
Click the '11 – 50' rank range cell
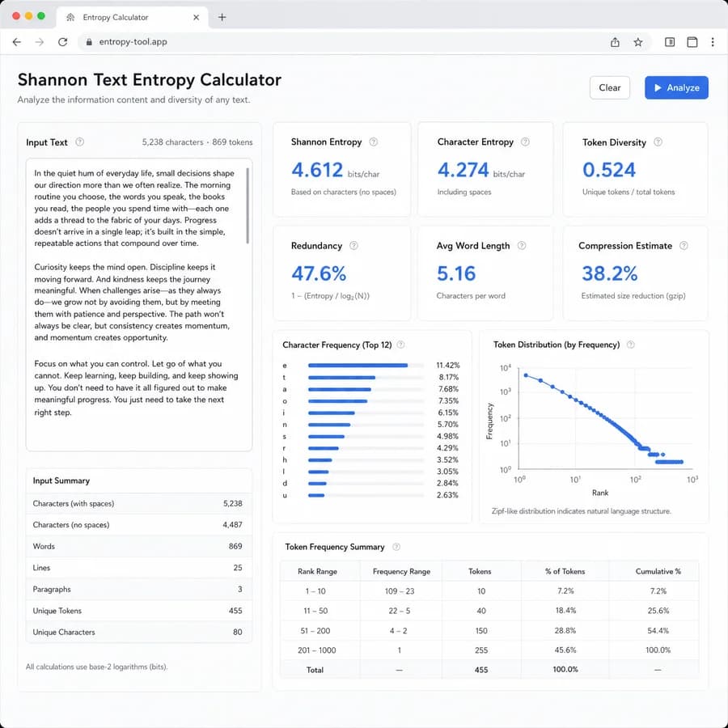pyautogui.click(x=315, y=611)
